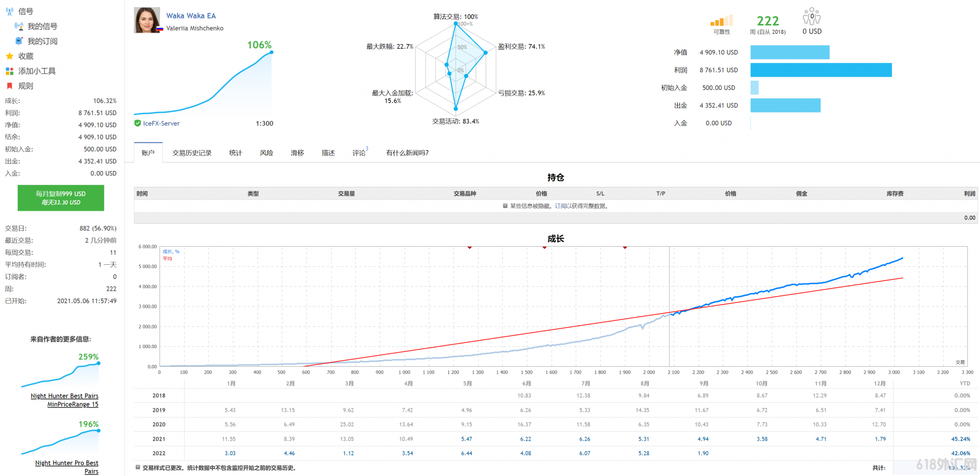The height and width of the screenshot is (476, 980).
Task: Click the 交易量 column header
Action: pos(346,193)
